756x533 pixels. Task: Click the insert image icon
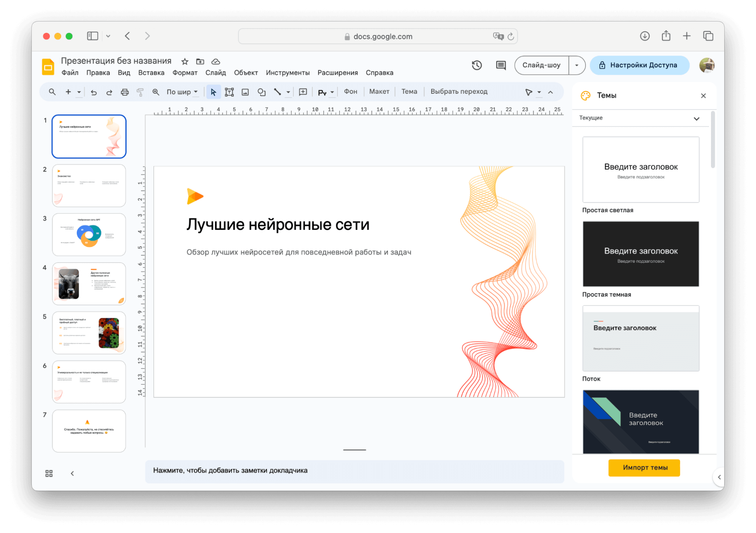click(245, 92)
